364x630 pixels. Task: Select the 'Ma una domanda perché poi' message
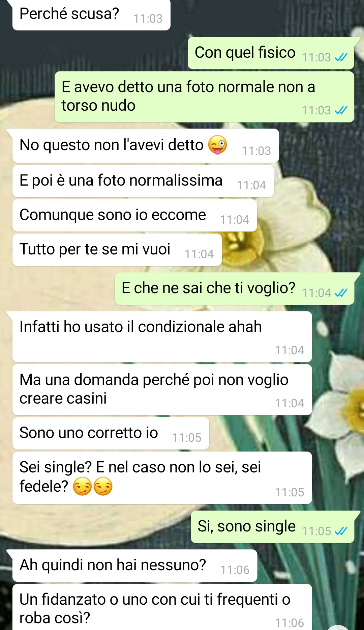pos(162,389)
